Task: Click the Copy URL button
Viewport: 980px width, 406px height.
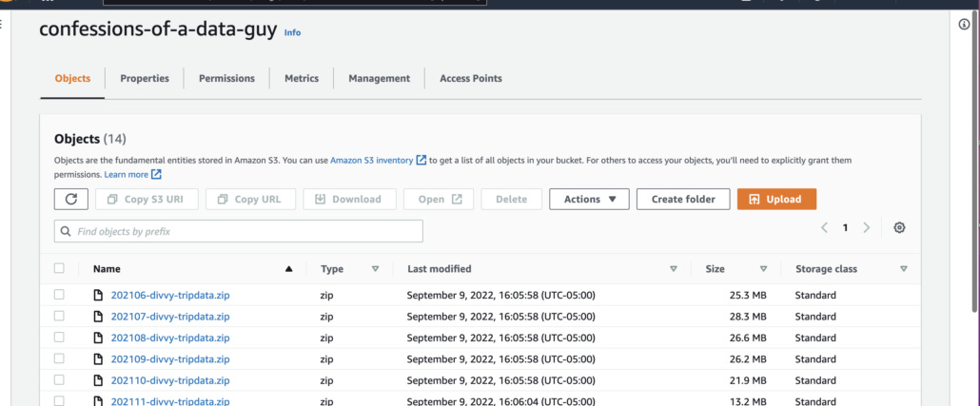Action: pos(250,200)
